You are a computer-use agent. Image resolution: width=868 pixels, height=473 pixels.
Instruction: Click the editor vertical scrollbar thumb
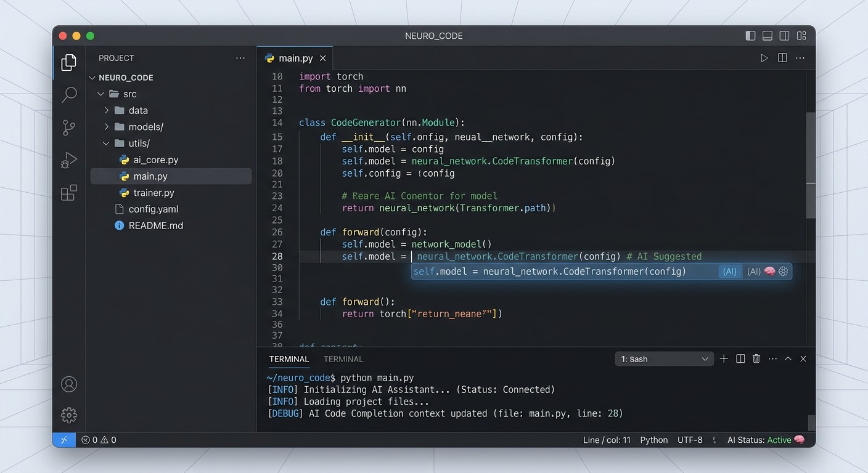pos(811,165)
